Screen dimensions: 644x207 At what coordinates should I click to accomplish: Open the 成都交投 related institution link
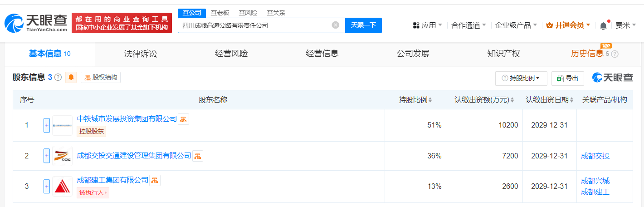tap(595, 156)
